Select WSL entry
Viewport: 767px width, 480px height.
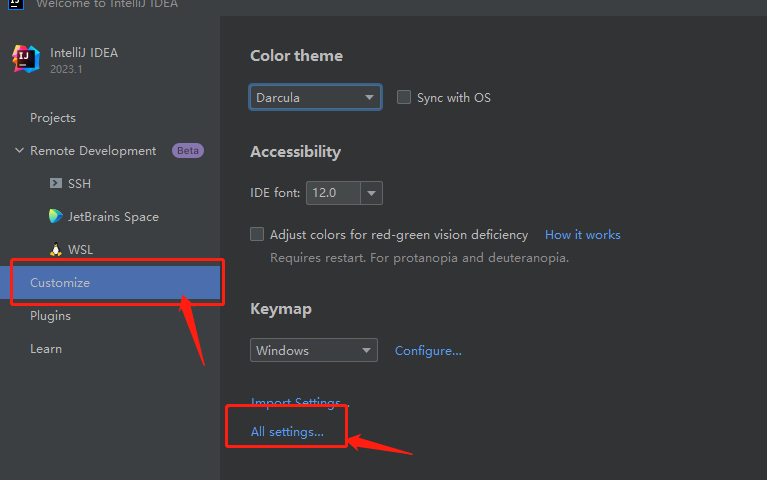point(81,250)
